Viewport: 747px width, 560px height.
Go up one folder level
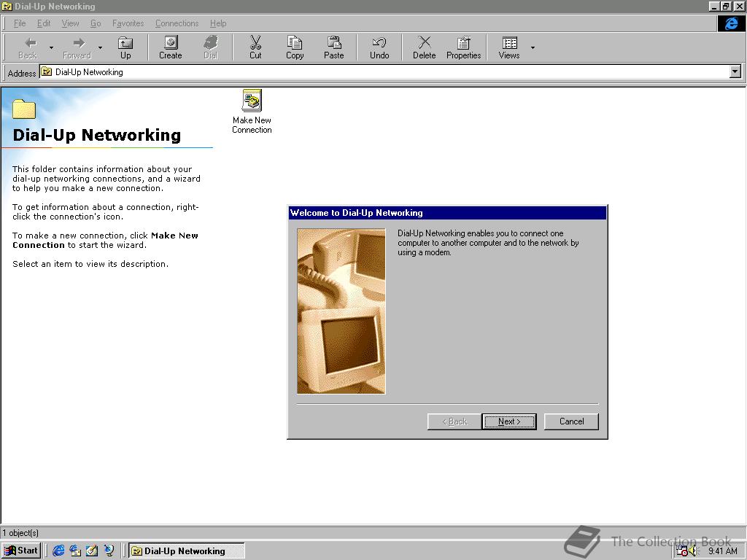(125, 47)
